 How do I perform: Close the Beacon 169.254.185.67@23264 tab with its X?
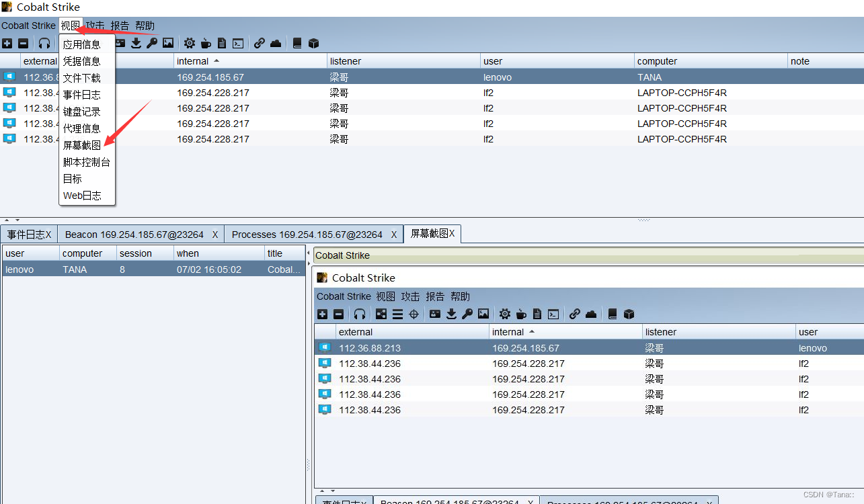215,235
